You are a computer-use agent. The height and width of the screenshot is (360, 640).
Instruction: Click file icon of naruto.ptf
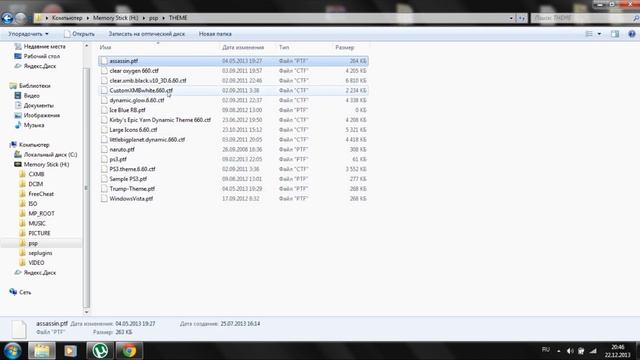(x=104, y=149)
